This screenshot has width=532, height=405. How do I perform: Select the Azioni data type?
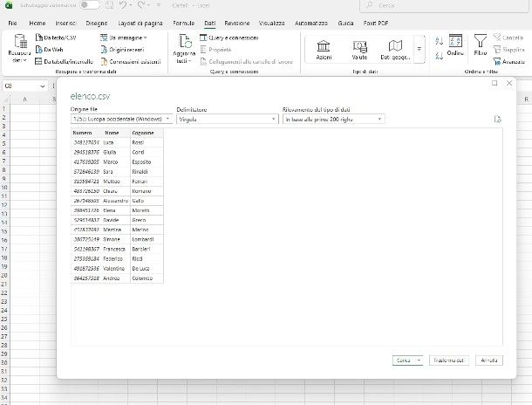tap(324, 50)
